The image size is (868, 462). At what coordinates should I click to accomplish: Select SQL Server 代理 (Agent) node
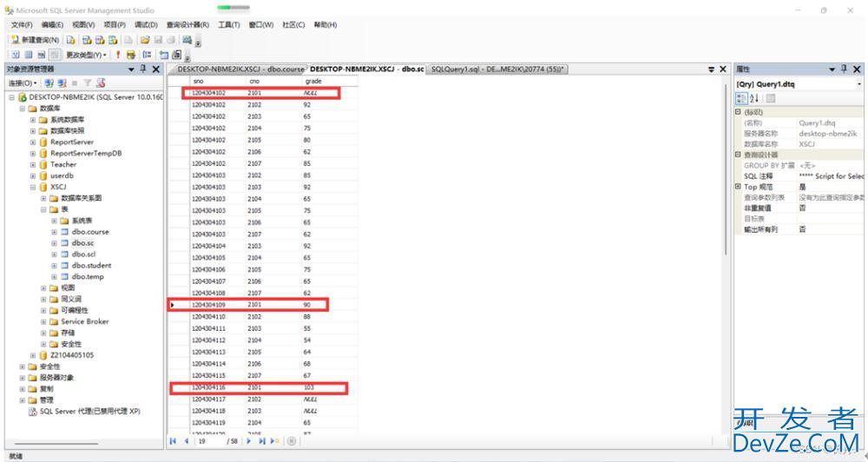point(89,412)
